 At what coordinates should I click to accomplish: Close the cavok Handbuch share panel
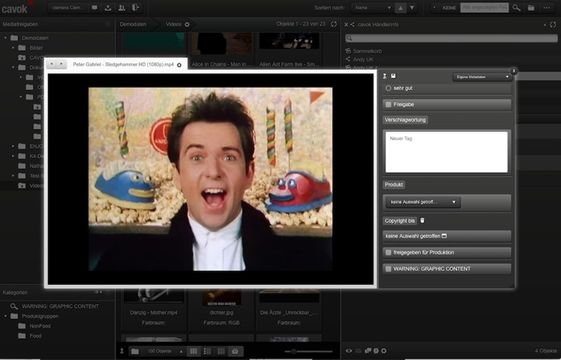tap(346, 25)
